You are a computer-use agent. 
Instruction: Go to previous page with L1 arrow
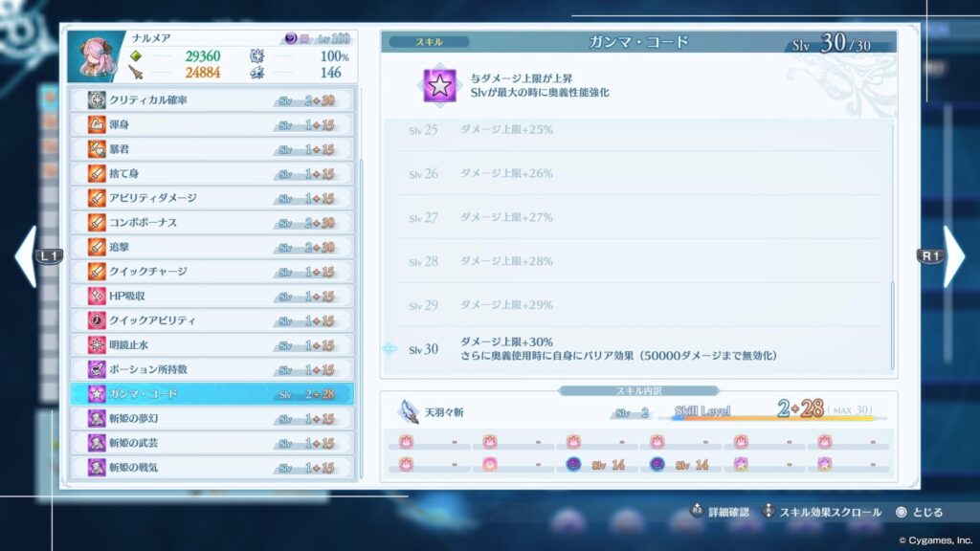[27, 256]
